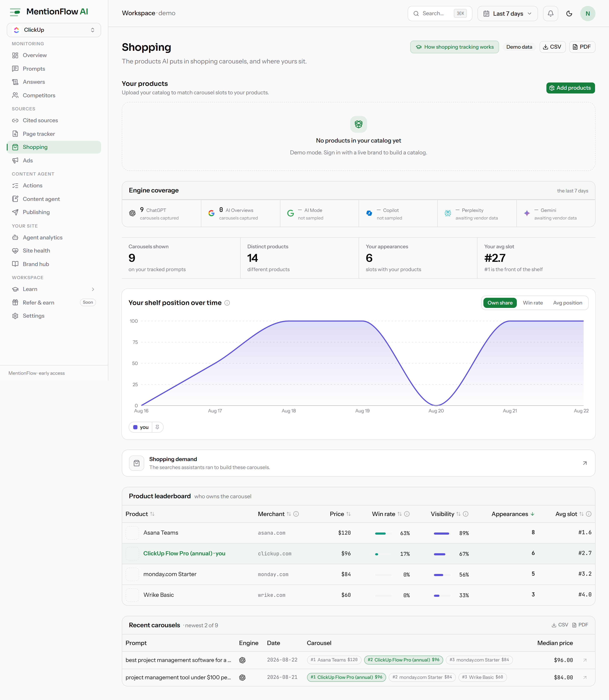Toggle the you series legend chip

click(x=141, y=427)
